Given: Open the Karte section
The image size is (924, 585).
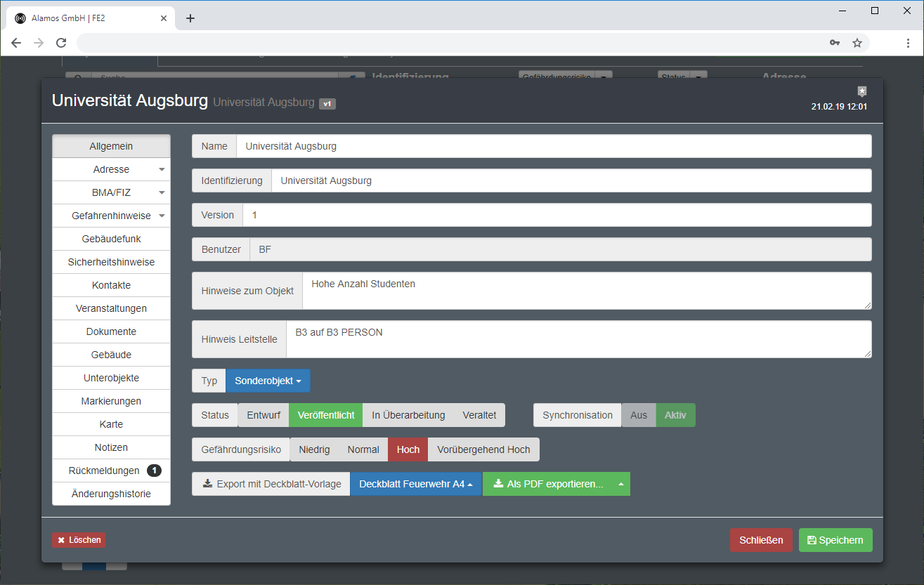Looking at the screenshot, I should pos(111,424).
